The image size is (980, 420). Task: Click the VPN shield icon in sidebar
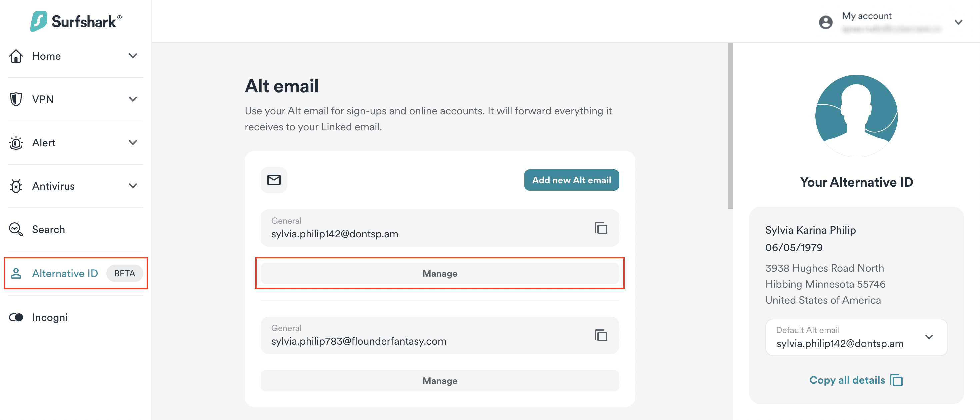[x=16, y=99]
